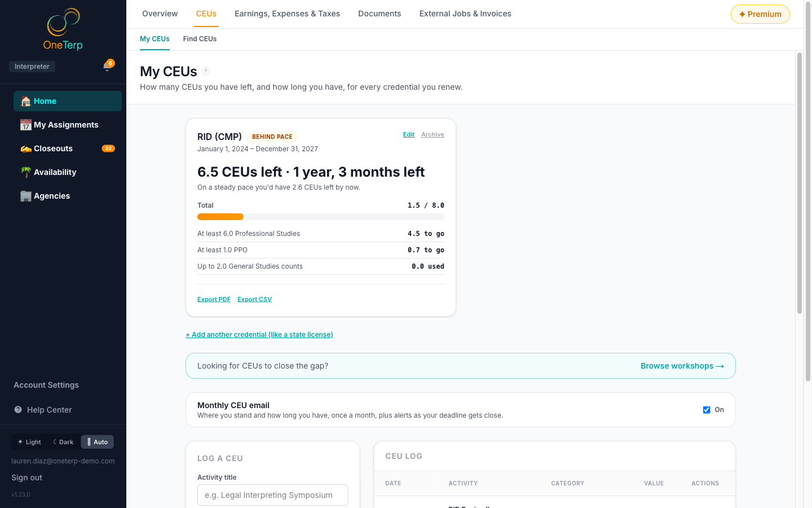Go to the Documents tab
812x508 pixels.
(x=380, y=14)
